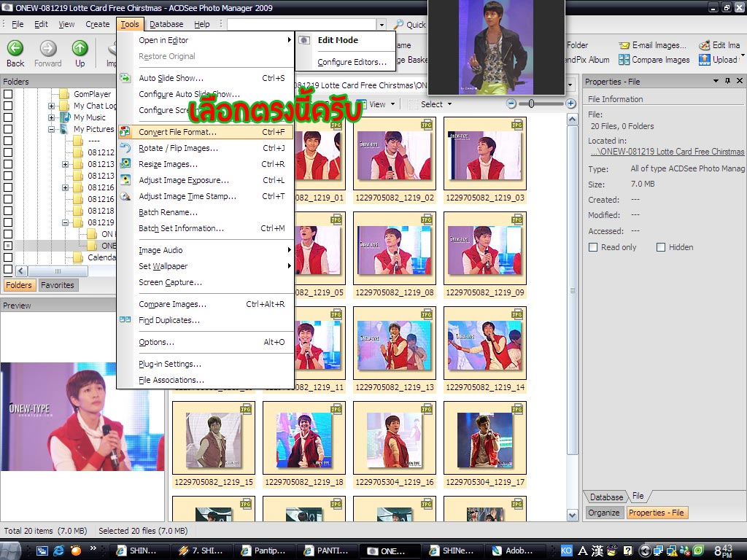Click the E-mail Images envelope icon
Image resolution: width=747 pixels, height=560 pixels.
624,46
